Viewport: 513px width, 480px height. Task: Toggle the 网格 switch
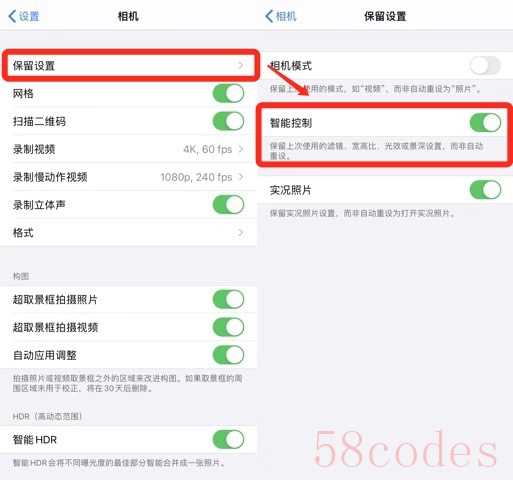(228, 93)
